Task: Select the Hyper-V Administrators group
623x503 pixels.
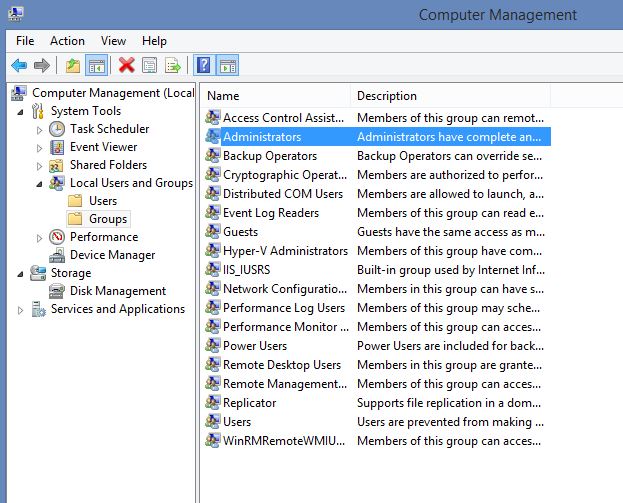Action: tap(285, 251)
